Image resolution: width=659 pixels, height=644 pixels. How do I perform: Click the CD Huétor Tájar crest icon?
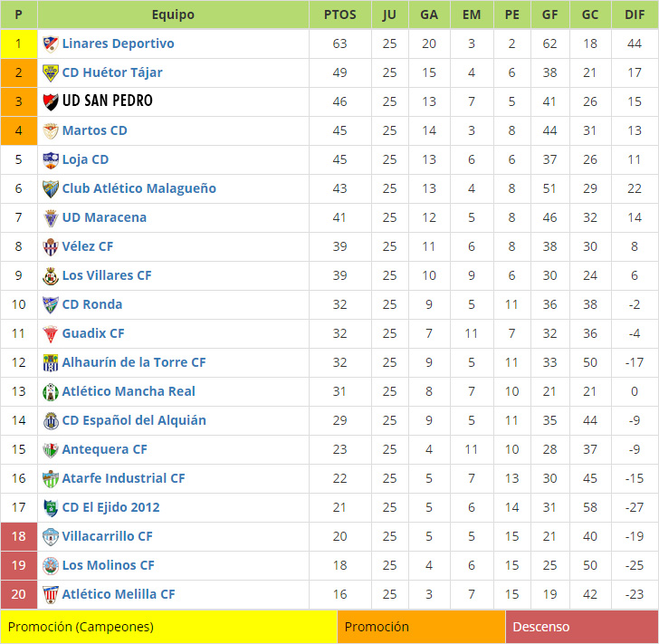51,73
